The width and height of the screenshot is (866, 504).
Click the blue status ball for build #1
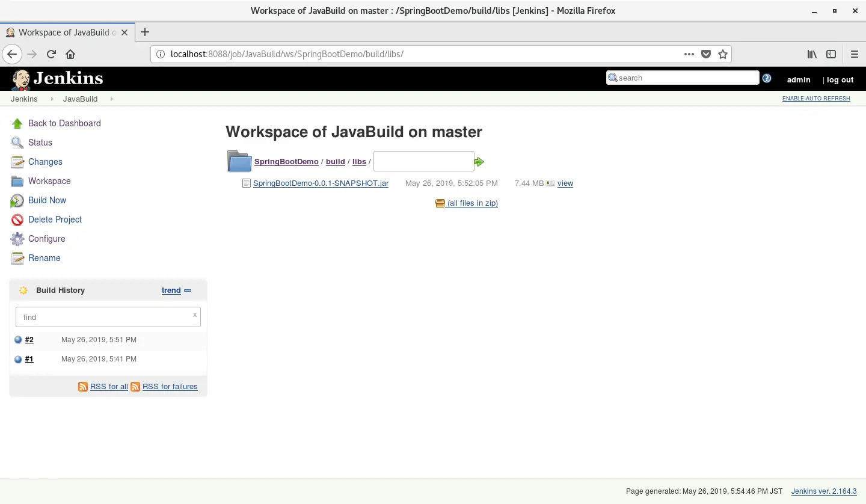[x=18, y=359]
